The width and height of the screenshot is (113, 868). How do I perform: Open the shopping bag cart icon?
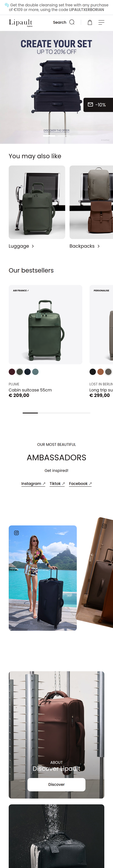tap(90, 22)
